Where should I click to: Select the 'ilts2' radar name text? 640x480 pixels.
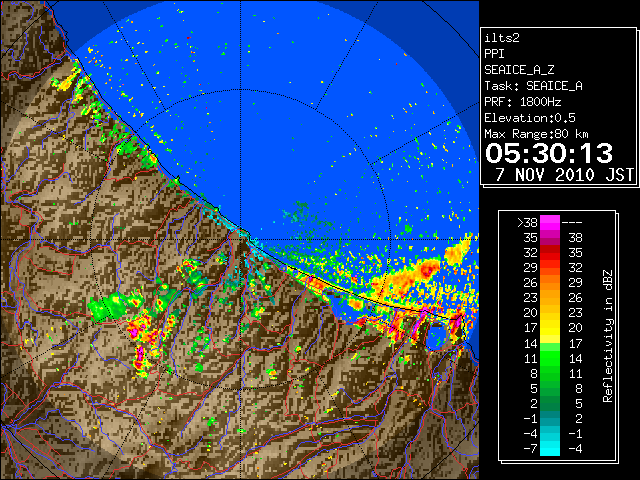point(502,38)
